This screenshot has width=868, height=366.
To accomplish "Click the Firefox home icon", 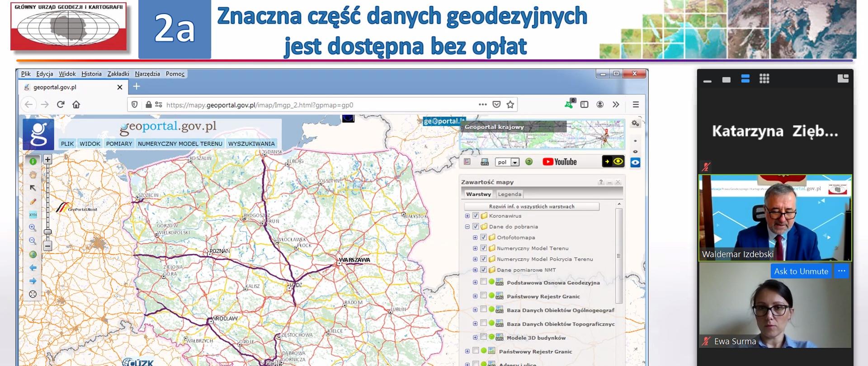I will (76, 104).
